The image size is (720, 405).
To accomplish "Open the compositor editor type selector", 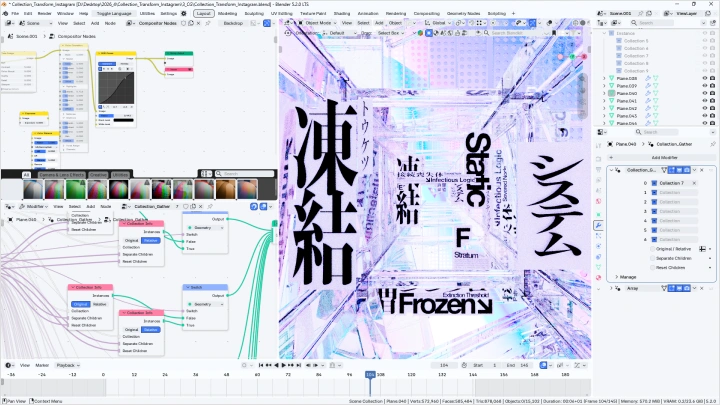I will tap(10, 23).
